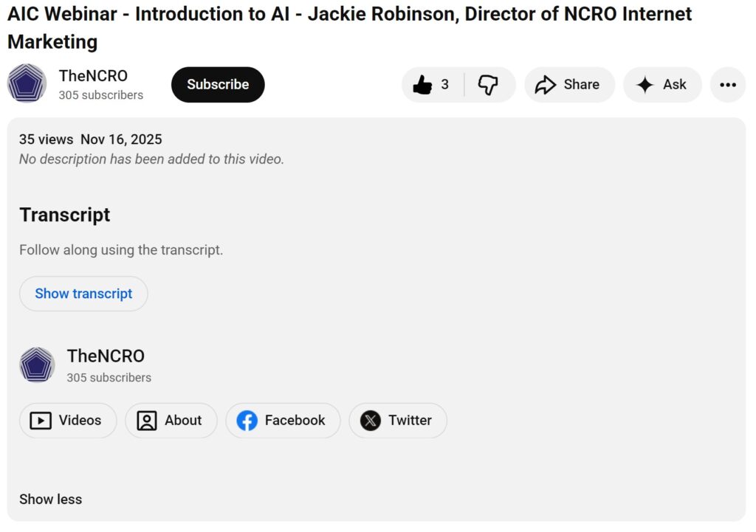Click the Share arrow icon

pos(545,85)
